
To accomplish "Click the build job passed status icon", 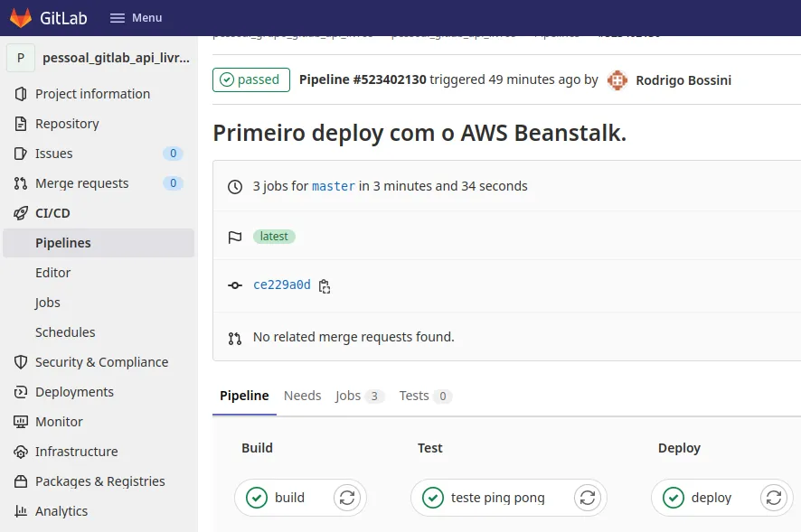I will [x=257, y=498].
